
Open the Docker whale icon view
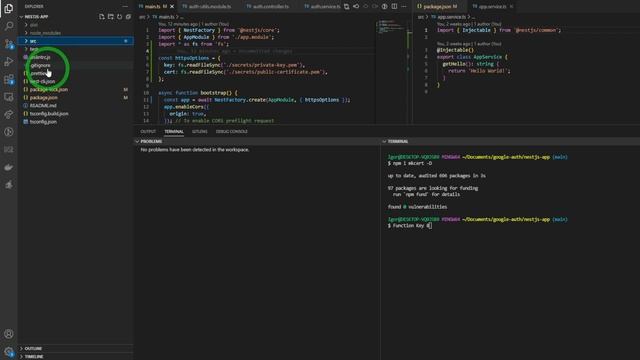9,167
